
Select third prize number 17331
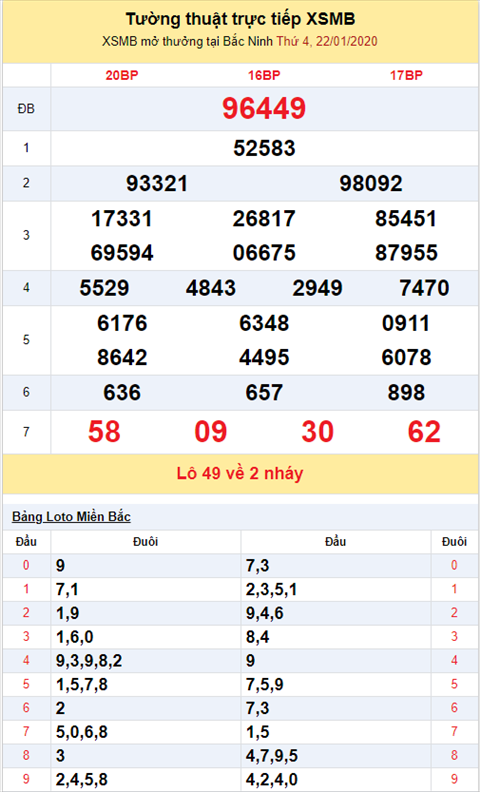pos(122,219)
